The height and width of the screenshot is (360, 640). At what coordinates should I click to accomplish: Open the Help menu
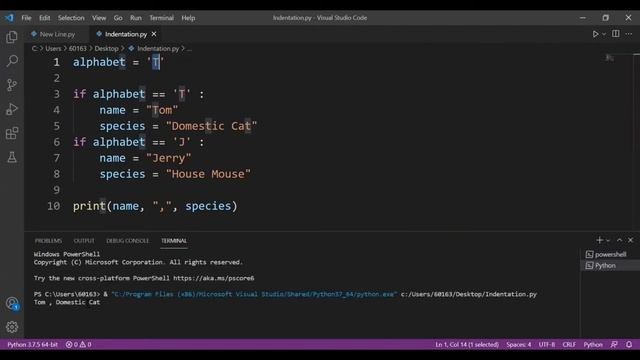(x=188, y=18)
